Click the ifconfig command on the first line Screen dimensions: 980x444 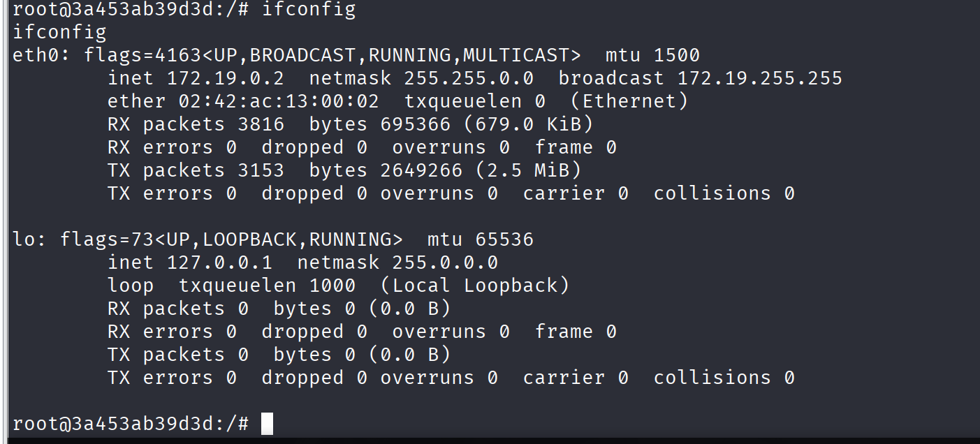click(x=309, y=10)
